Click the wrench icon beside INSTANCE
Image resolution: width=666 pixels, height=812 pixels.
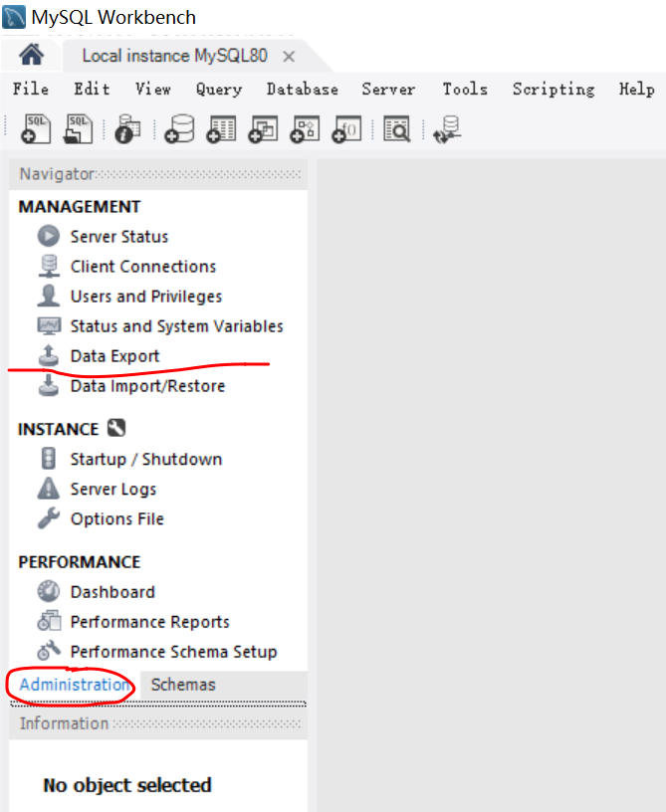pos(116,428)
